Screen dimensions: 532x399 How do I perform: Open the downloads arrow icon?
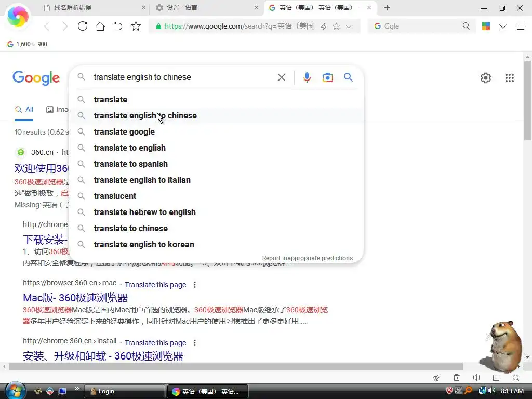coord(503,26)
